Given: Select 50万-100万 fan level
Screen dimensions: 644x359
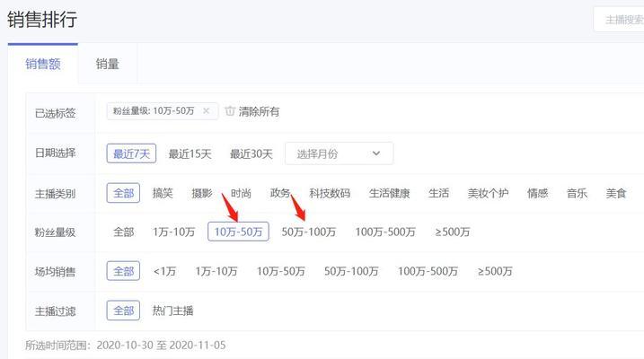Looking at the screenshot, I should pyautogui.click(x=308, y=232).
